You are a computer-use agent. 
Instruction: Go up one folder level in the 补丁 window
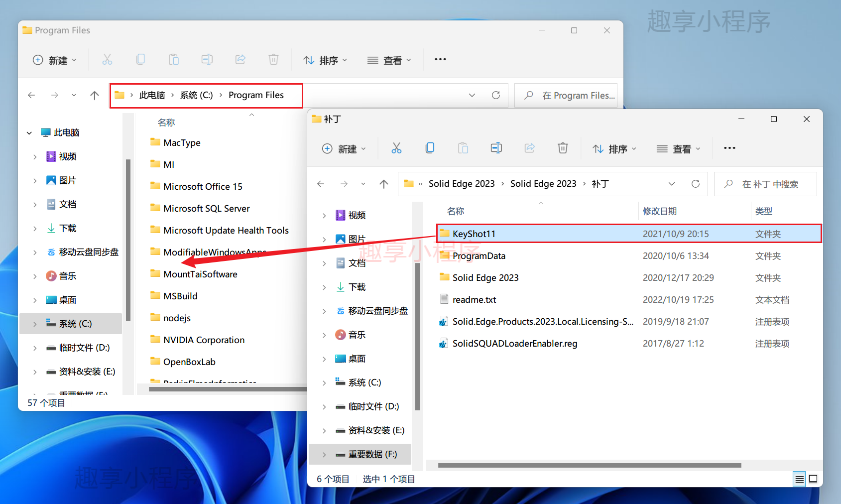coord(383,184)
